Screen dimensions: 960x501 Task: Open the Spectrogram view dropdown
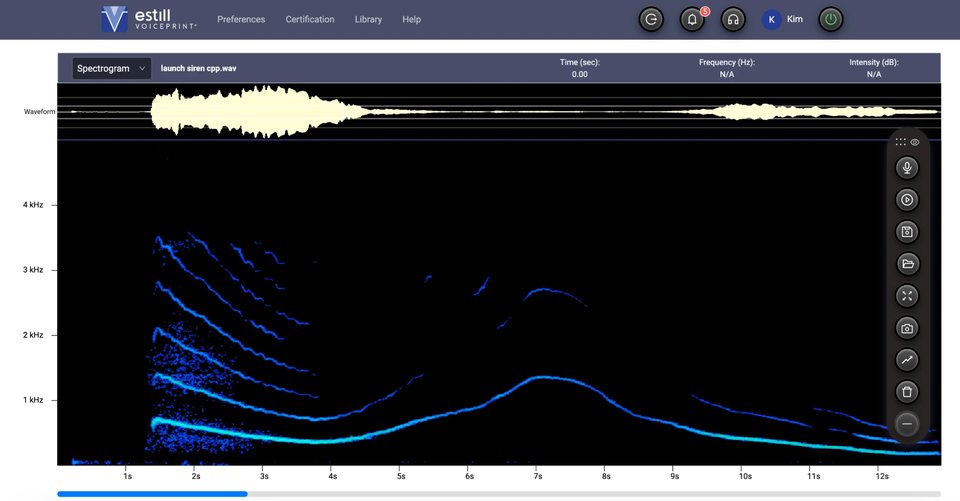[111, 69]
